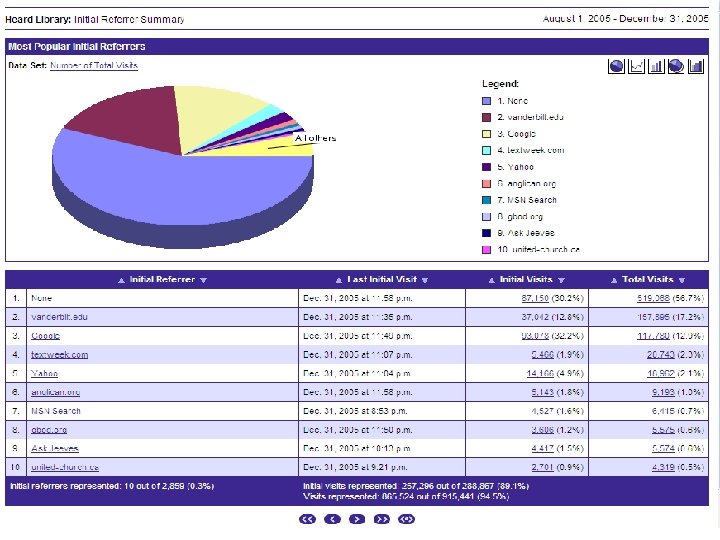
Task: Click the 87,150 initial visits link for None
Action: pyautogui.click(x=535, y=298)
